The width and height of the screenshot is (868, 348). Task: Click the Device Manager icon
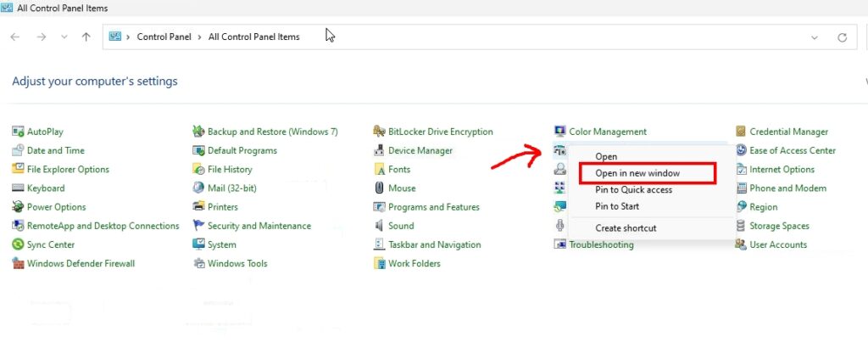tap(379, 151)
